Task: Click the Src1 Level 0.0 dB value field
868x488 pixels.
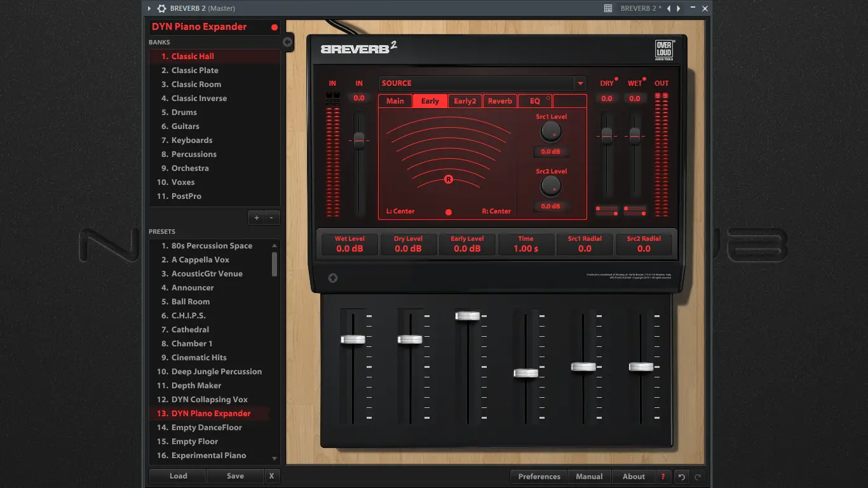Action: (x=551, y=152)
